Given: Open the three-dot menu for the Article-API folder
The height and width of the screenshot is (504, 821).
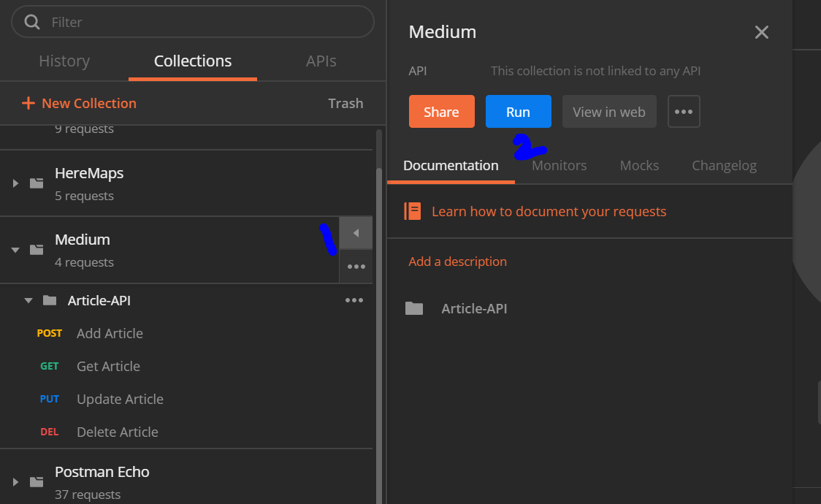Looking at the screenshot, I should click(x=354, y=299).
